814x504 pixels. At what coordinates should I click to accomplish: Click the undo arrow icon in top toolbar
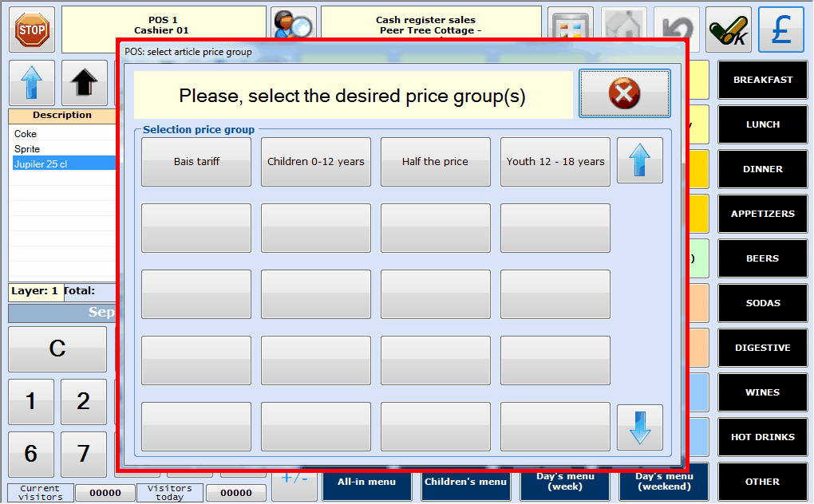click(x=676, y=30)
